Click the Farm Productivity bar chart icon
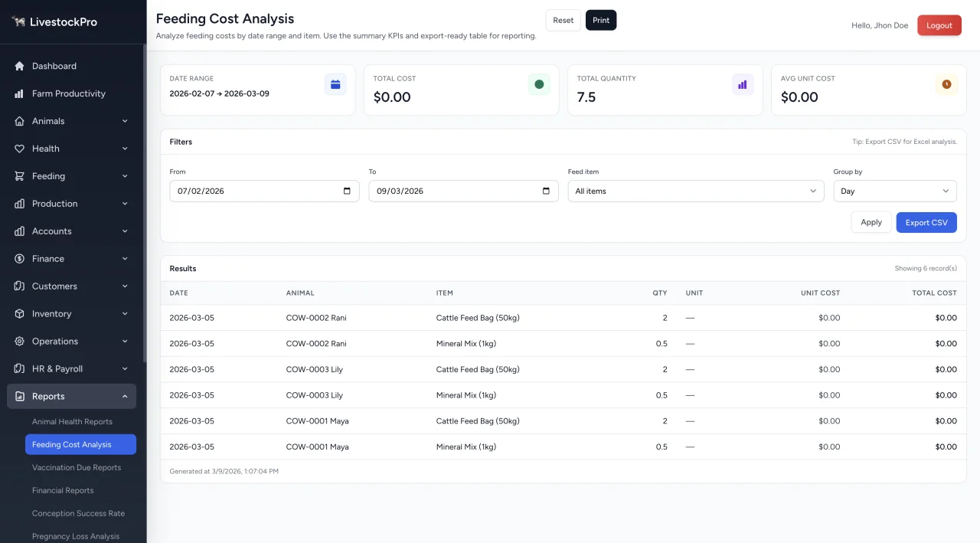This screenshot has height=543, width=980. coord(20,93)
